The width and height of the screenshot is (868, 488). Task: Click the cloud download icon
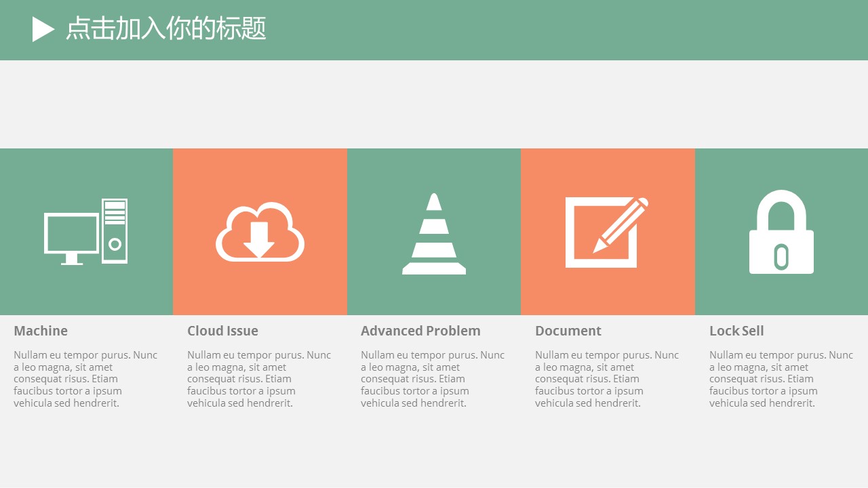click(x=260, y=232)
